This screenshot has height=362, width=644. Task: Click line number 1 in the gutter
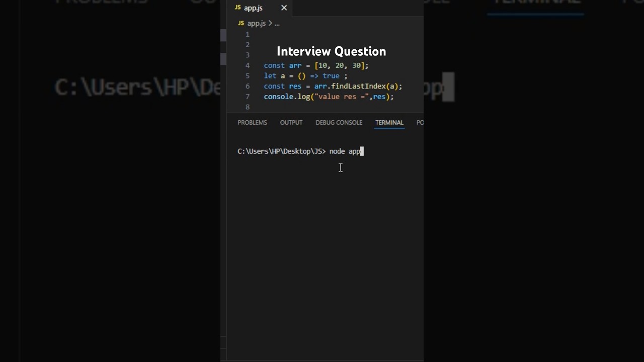click(x=248, y=34)
